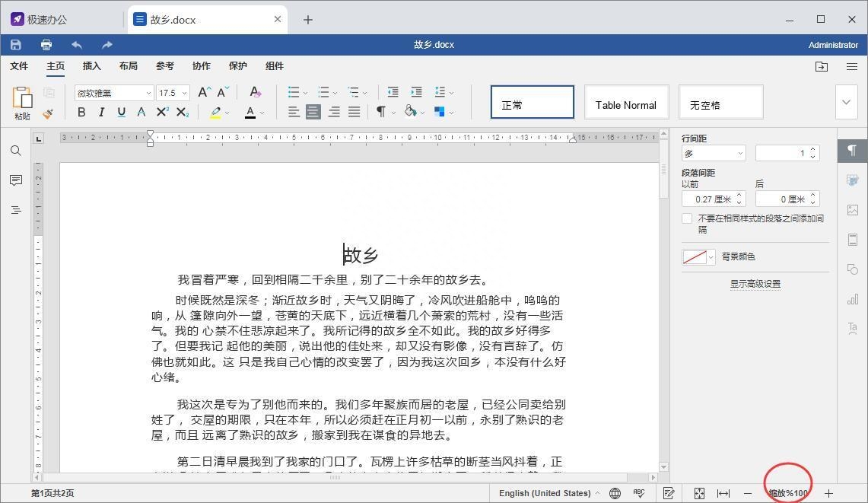Open the 文件 menu
Image resolution: width=868 pixels, height=503 pixels.
pyautogui.click(x=19, y=65)
